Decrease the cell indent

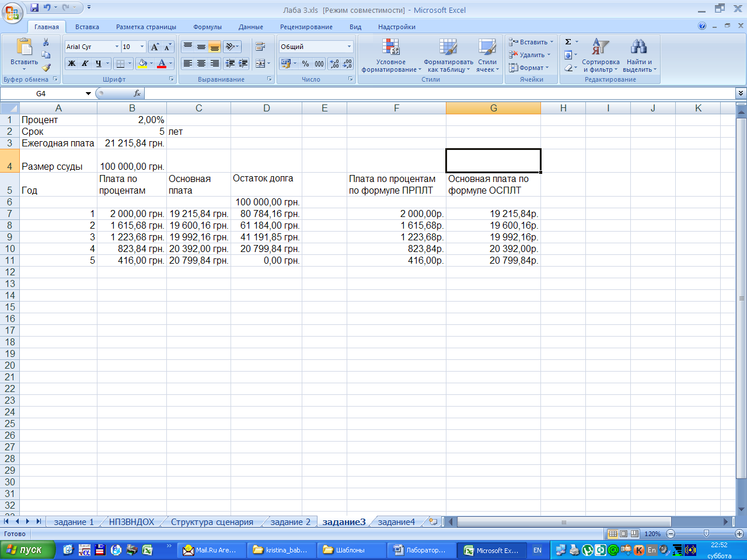[x=231, y=63]
